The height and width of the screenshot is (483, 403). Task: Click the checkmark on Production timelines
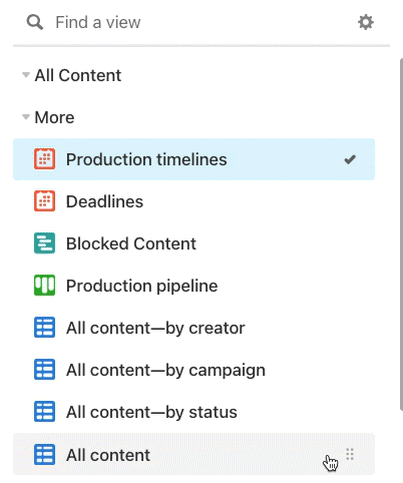coord(350,160)
